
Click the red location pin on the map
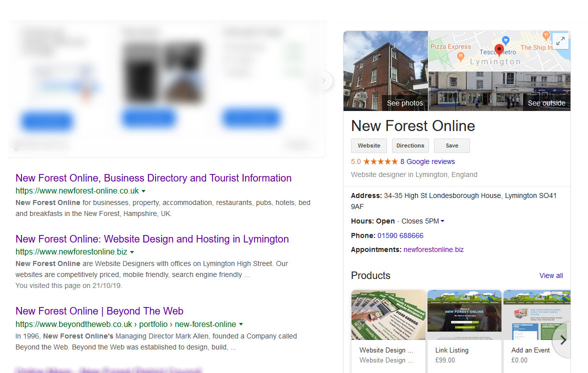pyautogui.click(x=499, y=50)
